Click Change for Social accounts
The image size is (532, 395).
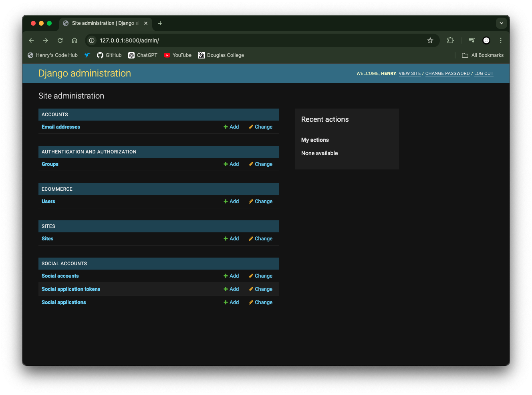[260, 276]
